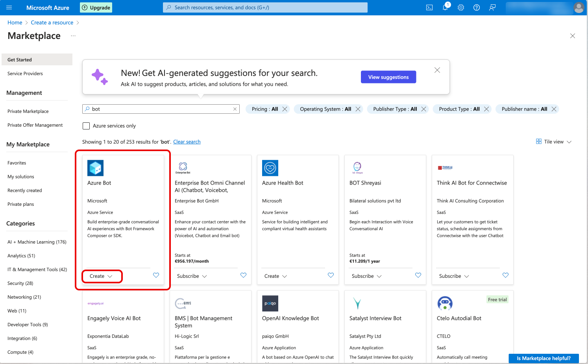Click the View suggestions button

click(x=388, y=77)
